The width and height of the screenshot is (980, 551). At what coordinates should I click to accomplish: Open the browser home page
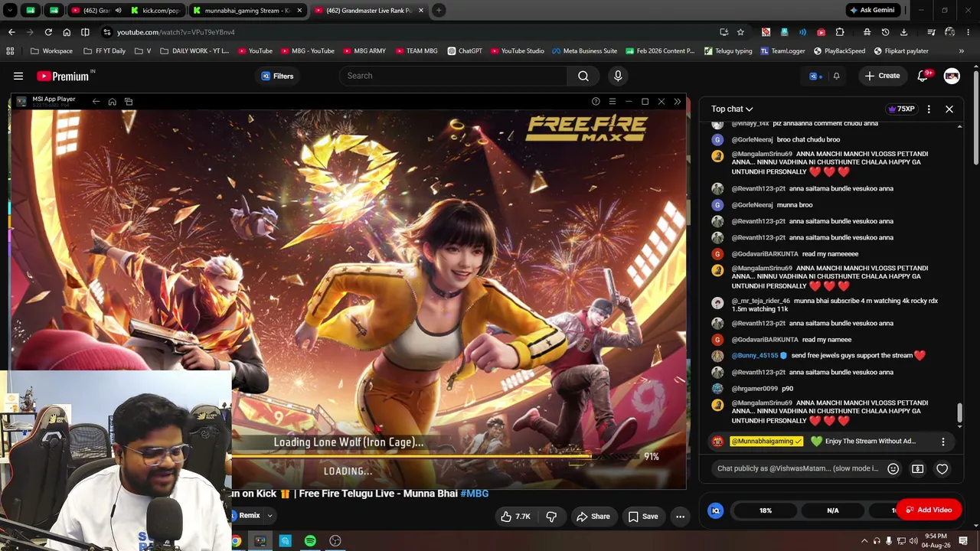[x=67, y=32]
